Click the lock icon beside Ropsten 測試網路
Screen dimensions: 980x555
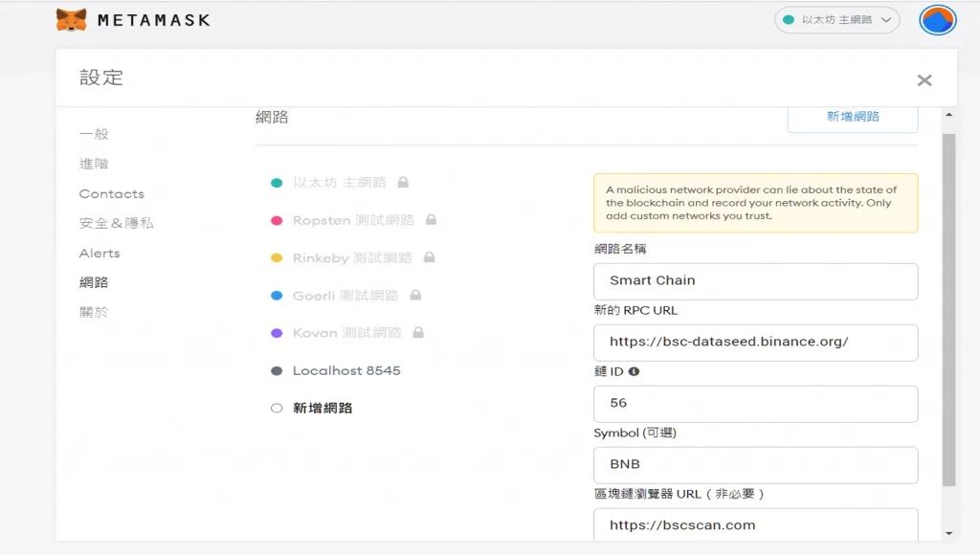[431, 219]
